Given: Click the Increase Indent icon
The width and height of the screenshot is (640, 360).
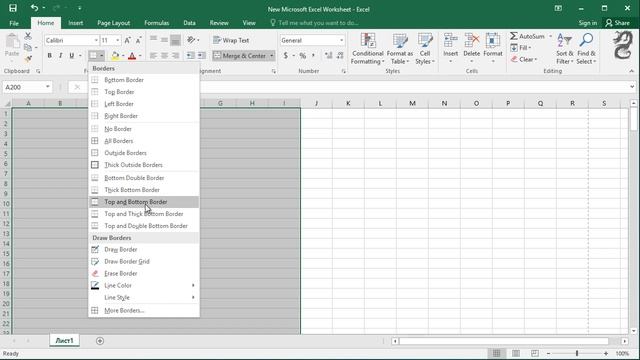Looking at the screenshot, I should (202, 56).
